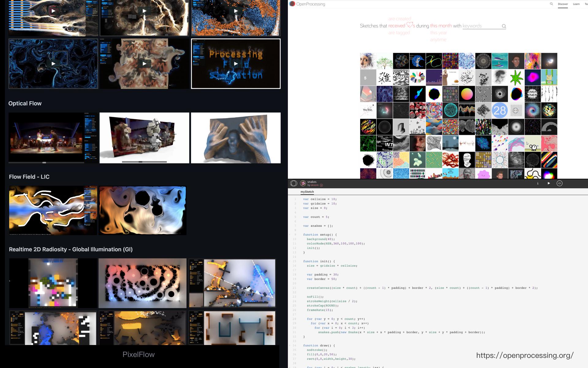Viewport: 588px width, 368px height.
Task: Click the circular OpenProcessing icon in sketch bar
Action: click(293, 183)
